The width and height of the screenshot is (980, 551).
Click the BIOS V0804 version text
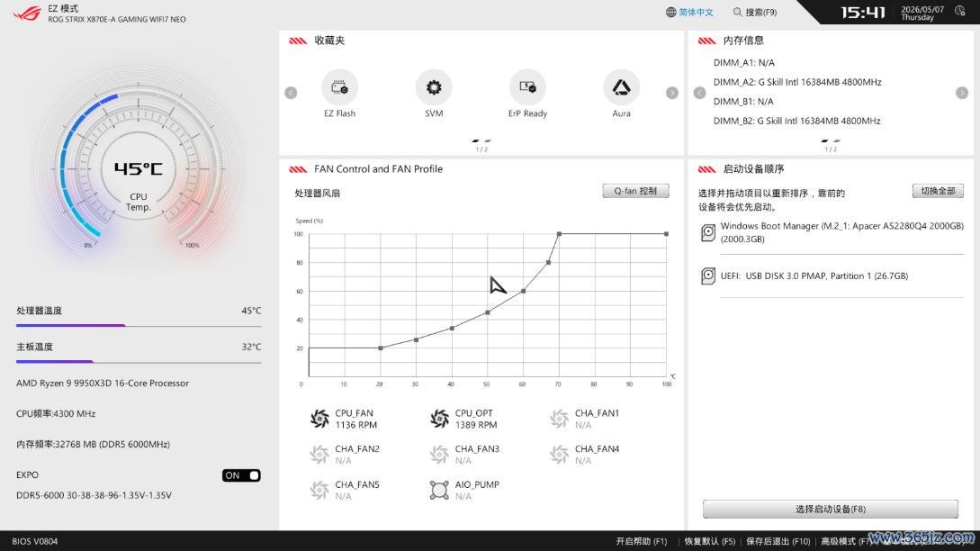(x=35, y=541)
